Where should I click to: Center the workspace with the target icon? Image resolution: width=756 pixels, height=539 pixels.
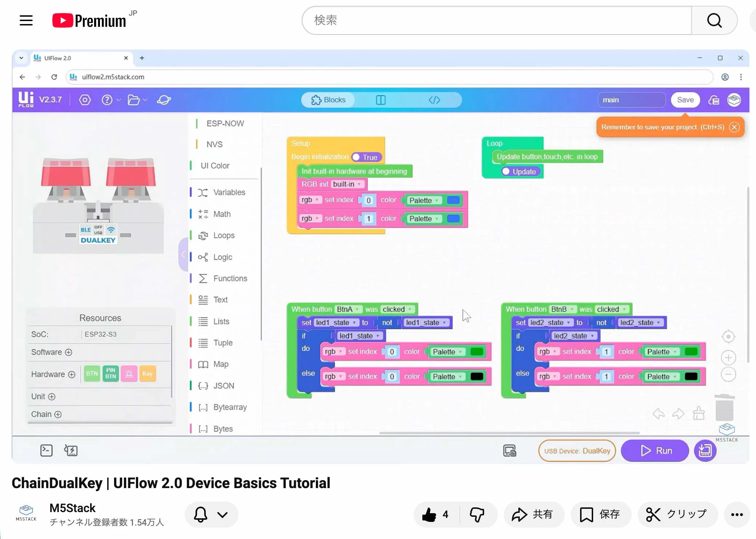(728, 336)
